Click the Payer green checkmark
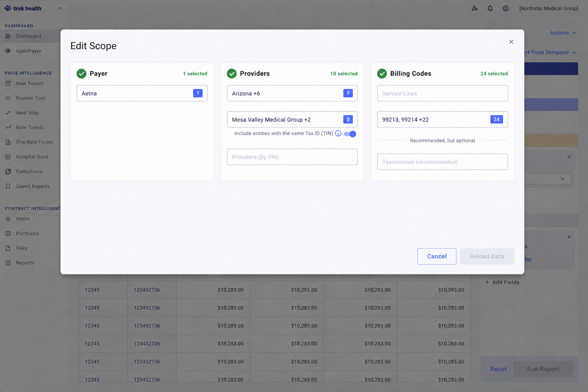This screenshot has width=588, height=392. tap(82, 73)
